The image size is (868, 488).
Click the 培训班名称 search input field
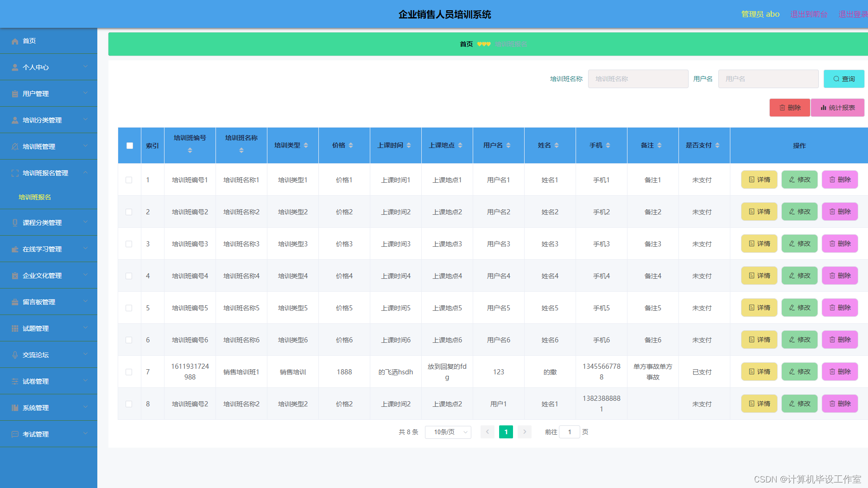pos(638,79)
